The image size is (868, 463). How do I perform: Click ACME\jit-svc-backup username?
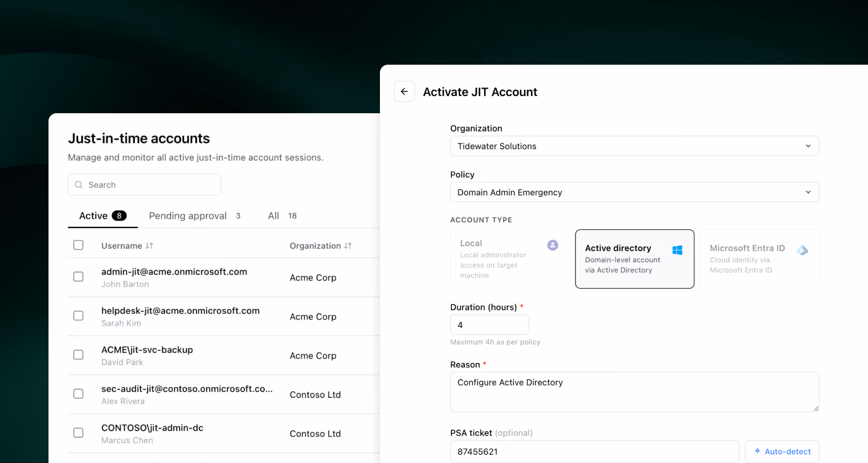tap(147, 350)
